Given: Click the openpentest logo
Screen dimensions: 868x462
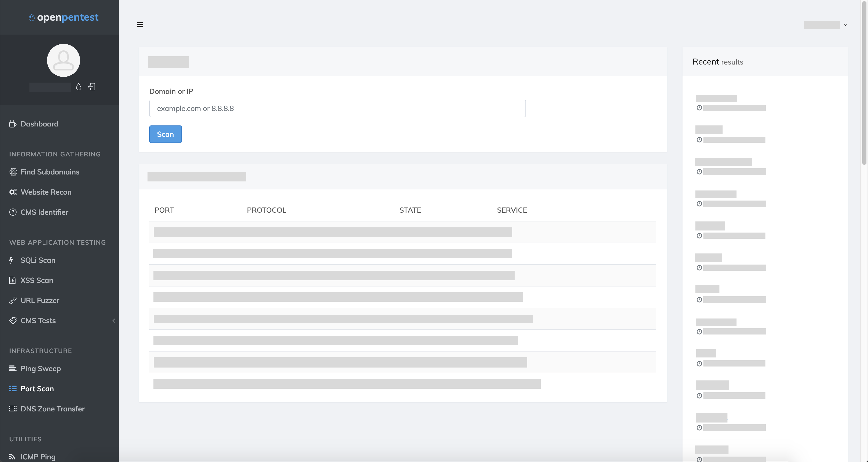Looking at the screenshot, I should (x=63, y=17).
